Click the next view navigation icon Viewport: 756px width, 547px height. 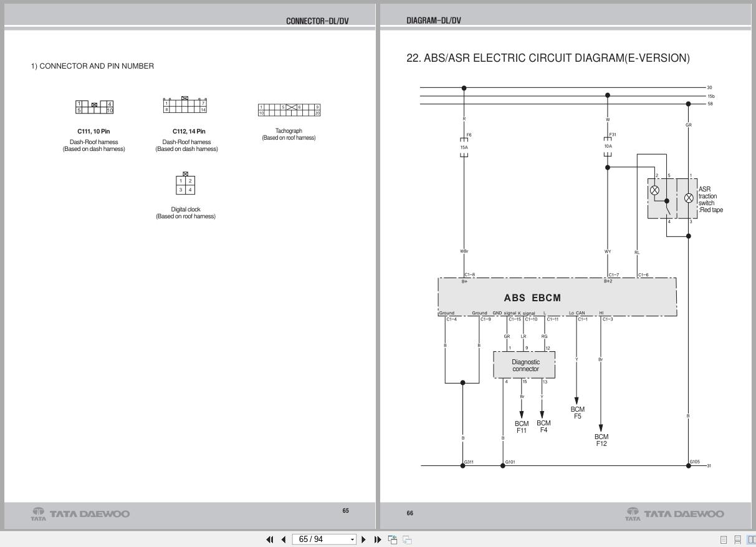(406, 539)
